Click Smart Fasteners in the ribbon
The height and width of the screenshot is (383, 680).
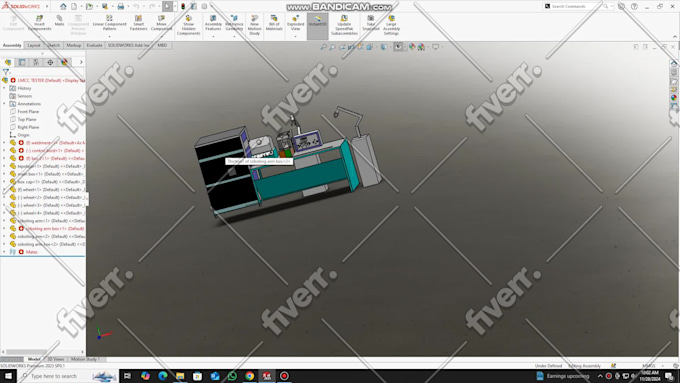pyautogui.click(x=138, y=23)
